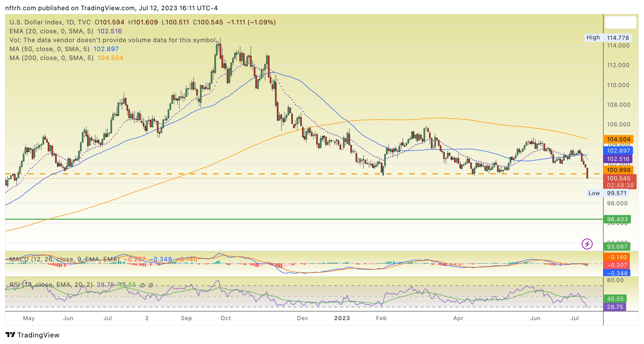Image resolution: width=644 pixels, height=344 pixels.
Task: Click the purple 102.516 price tag
Action: pyautogui.click(x=618, y=159)
